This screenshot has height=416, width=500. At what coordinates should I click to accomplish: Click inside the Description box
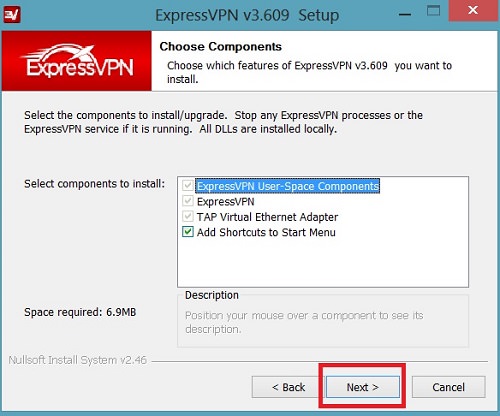tap(323, 322)
